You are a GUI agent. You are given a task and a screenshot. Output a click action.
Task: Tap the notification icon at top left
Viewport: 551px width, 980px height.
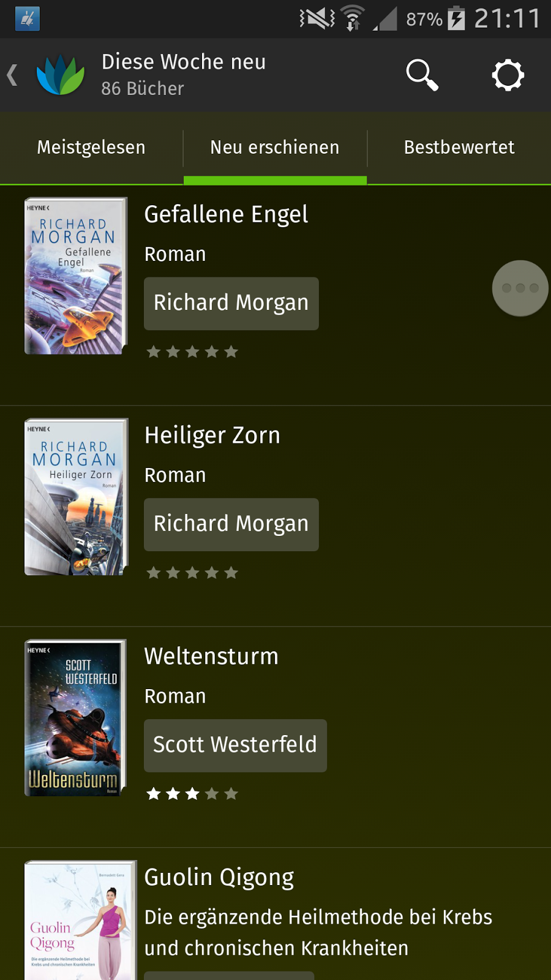[28, 18]
